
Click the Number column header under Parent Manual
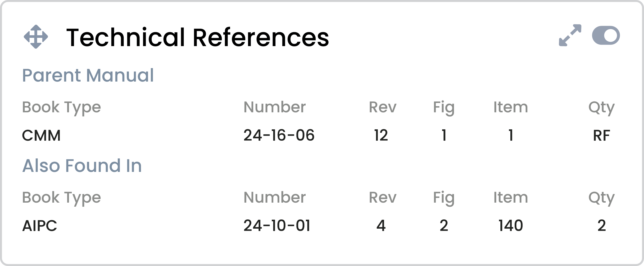(x=275, y=107)
